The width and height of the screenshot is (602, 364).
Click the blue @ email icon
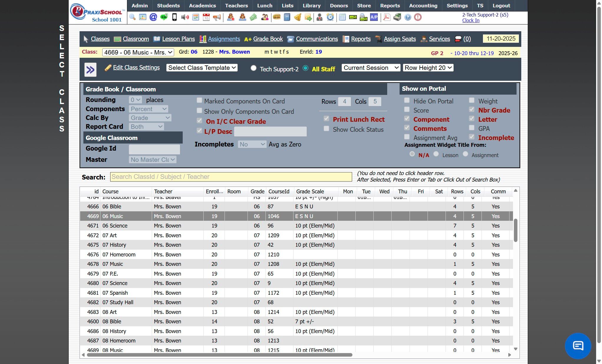(153, 17)
